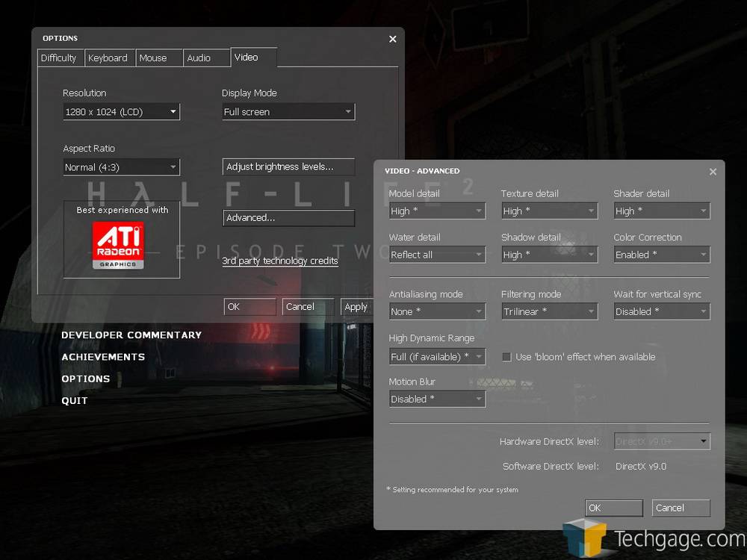Switch to the Mouse tab
747x560 pixels.
tap(159, 58)
